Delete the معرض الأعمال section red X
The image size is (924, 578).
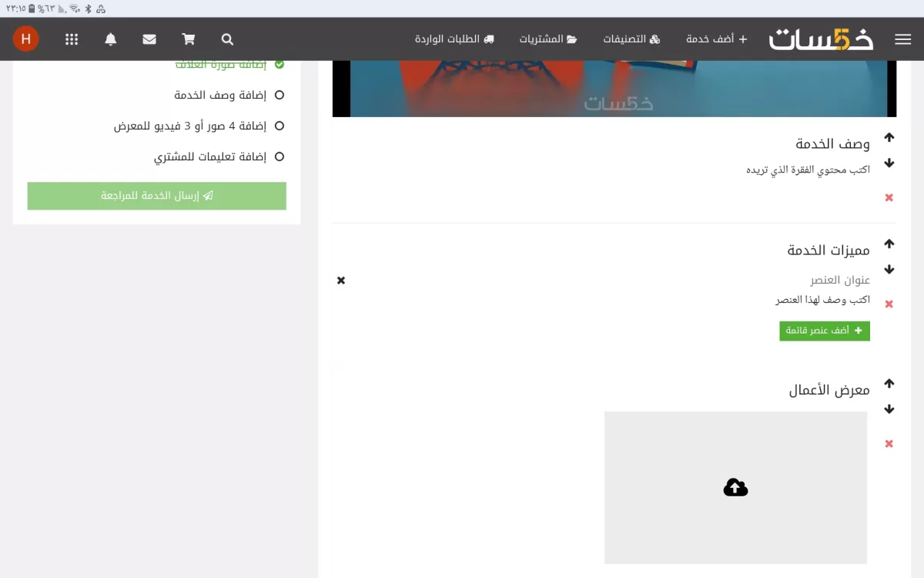[x=889, y=444]
